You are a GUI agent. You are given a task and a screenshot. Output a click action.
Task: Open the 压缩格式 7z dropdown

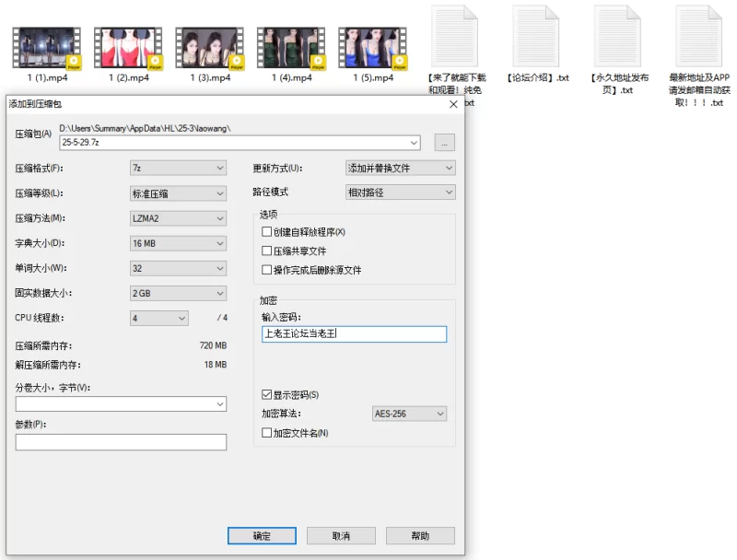[178, 168]
